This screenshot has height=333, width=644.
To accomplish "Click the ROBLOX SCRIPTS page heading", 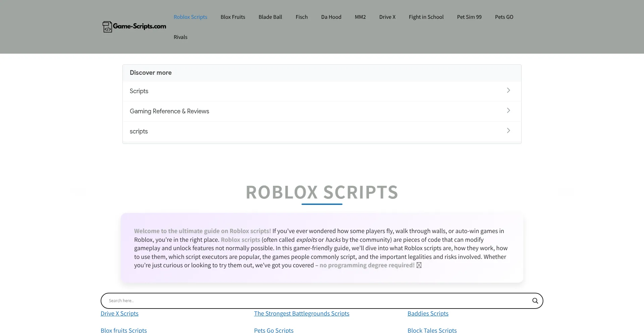I will click(x=322, y=192).
